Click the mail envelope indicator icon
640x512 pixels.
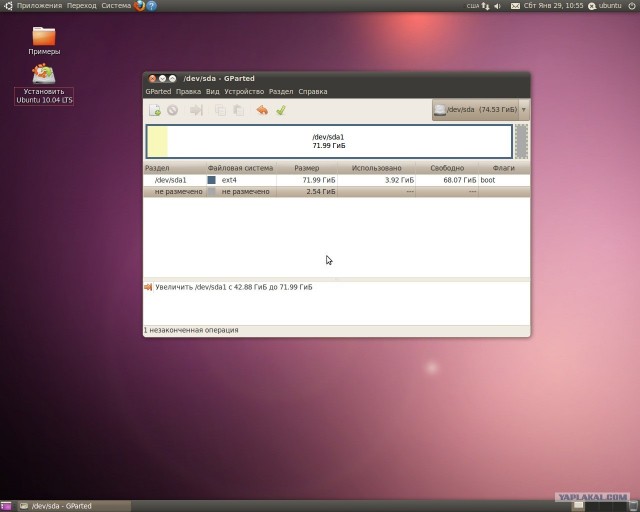pos(516,6)
